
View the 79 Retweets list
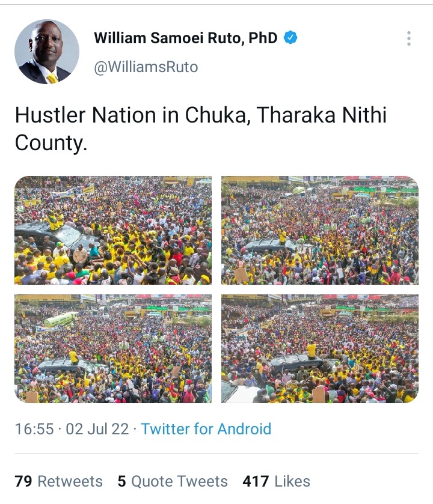tap(58, 481)
